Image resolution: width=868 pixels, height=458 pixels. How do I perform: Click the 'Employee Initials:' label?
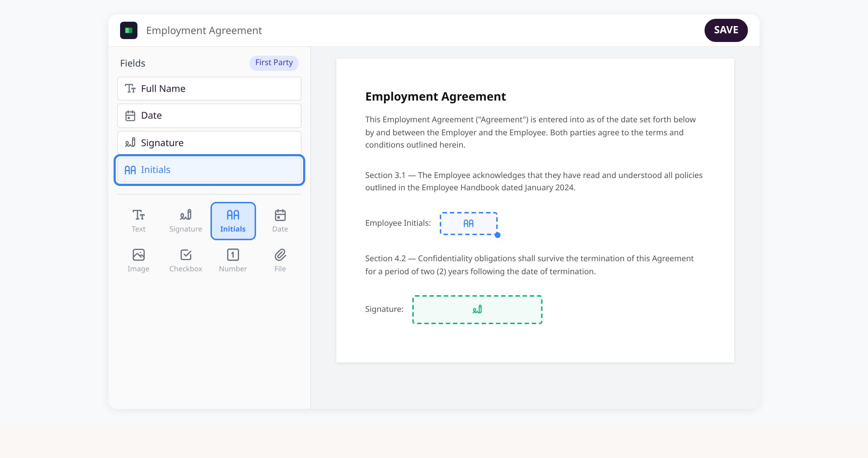[x=398, y=223]
